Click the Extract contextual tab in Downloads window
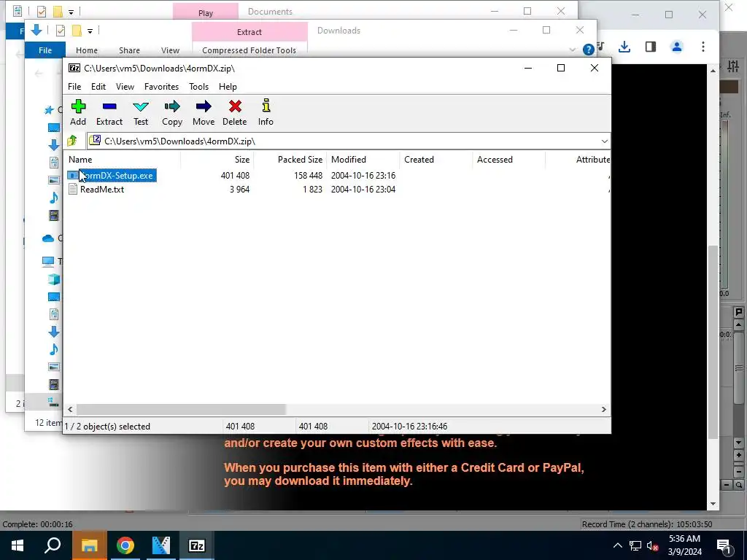747x560 pixels. pyautogui.click(x=249, y=32)
